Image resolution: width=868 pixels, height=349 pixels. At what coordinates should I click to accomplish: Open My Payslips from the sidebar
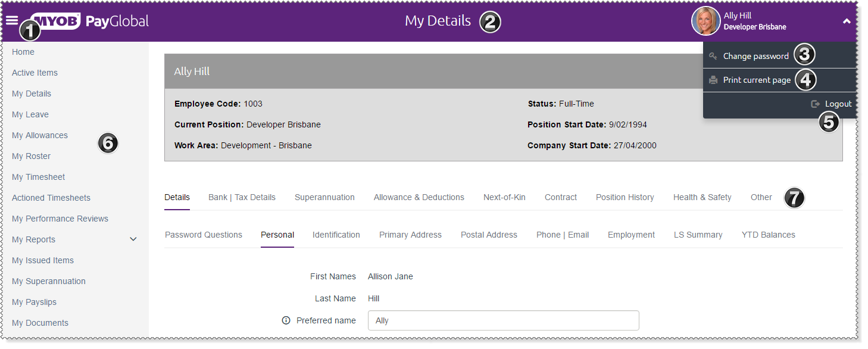(34, 302)
